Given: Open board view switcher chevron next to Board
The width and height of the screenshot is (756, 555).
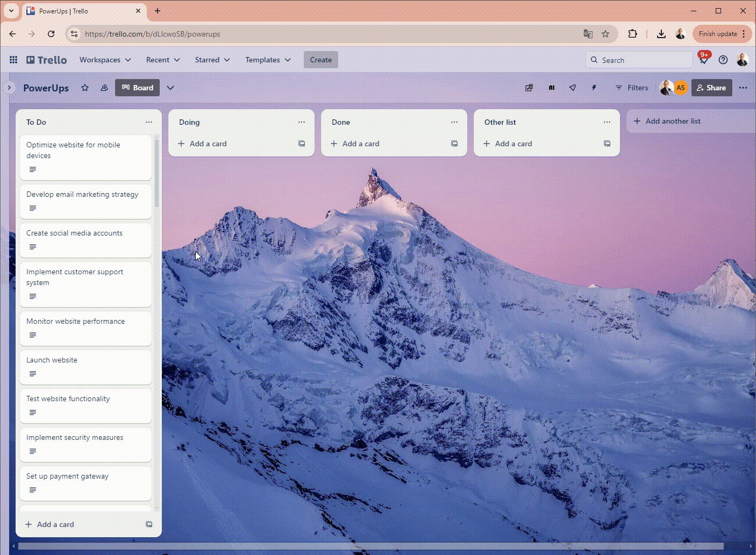Looking at the screenshot, I should (170, 87).
